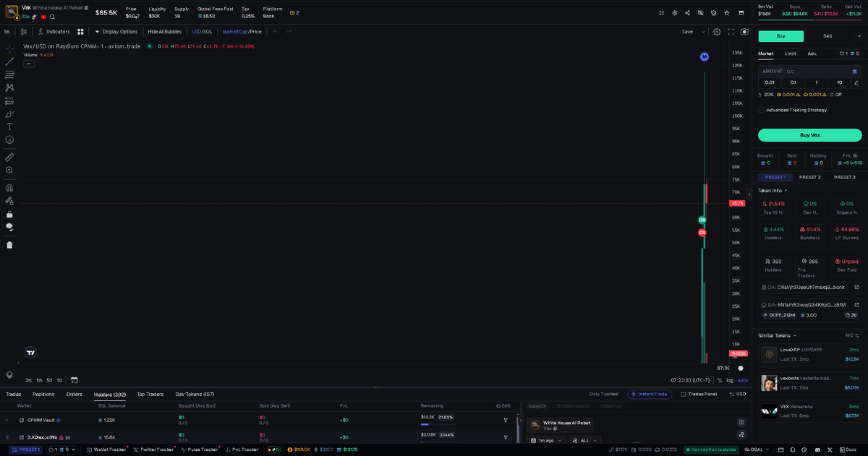Open the ALL filter dropdown
The width and height of the screenshot is (868, 456).
(584, 440)
